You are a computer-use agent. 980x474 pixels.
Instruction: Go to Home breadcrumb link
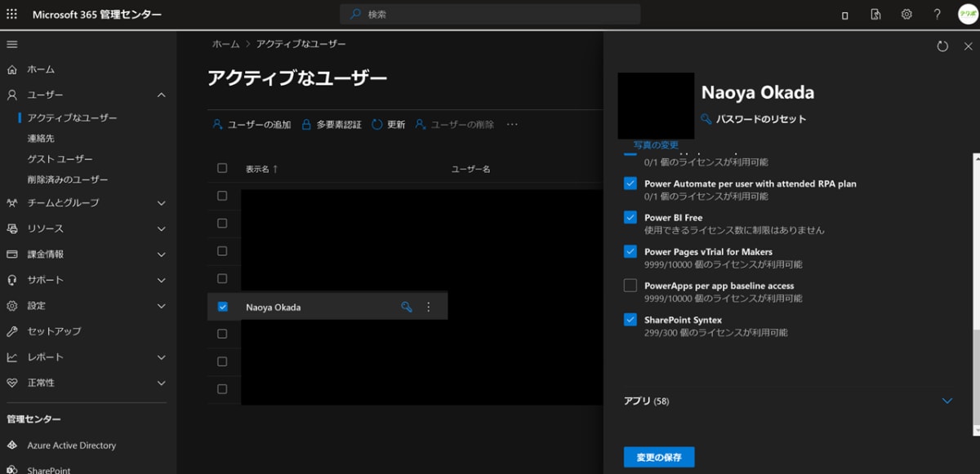click(x=226, y=44)
